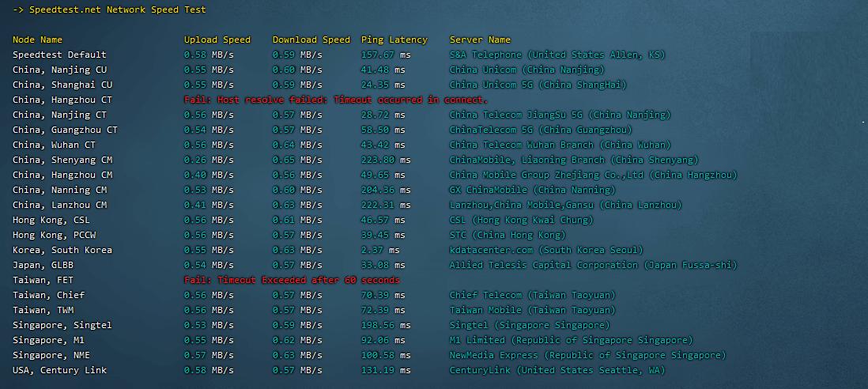Select the 'Taiwan, Chief' node name
The width and height of the screenshot is (868, 389).
[48, 295]
